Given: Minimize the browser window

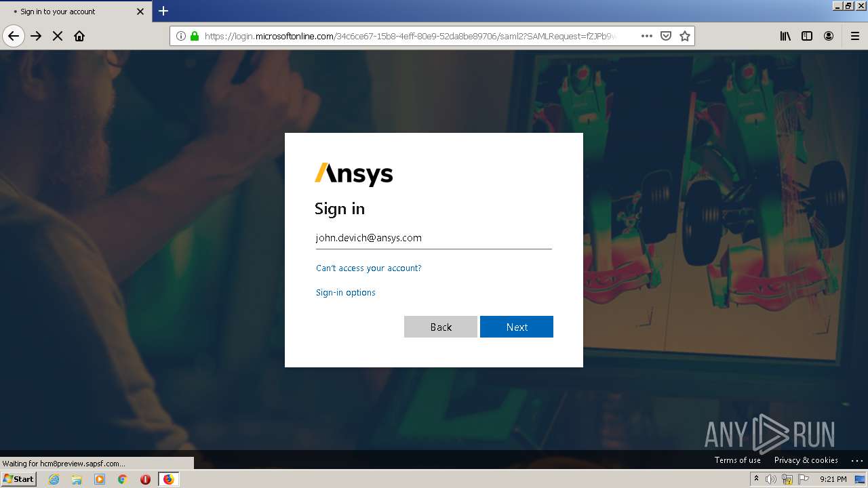Looking at the screenshot, I should point(837,5).
